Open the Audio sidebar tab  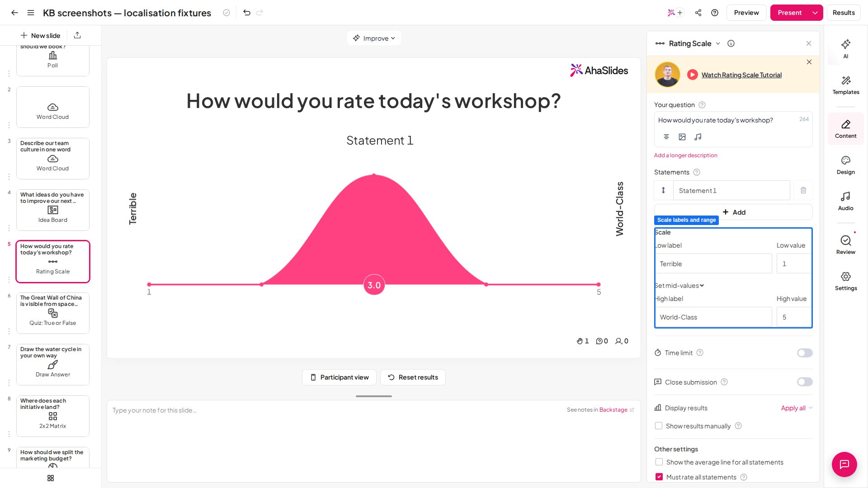[846, 201]
